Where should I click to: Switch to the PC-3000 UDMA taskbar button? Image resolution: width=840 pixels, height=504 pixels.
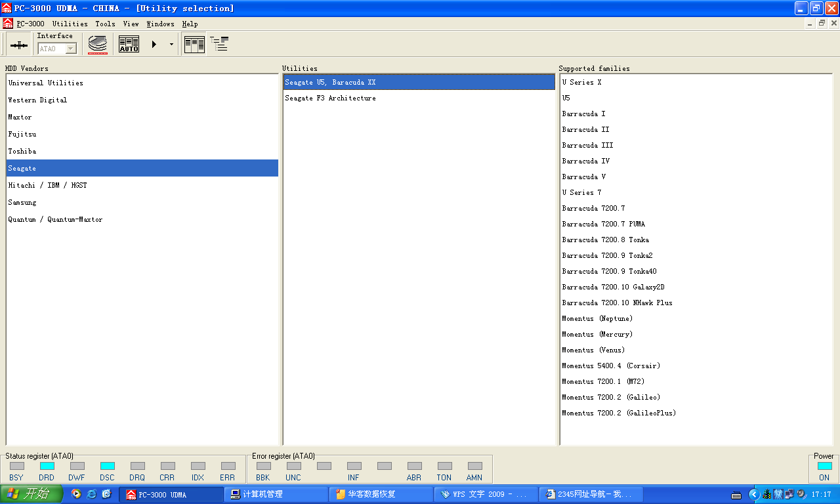(172, 494)
